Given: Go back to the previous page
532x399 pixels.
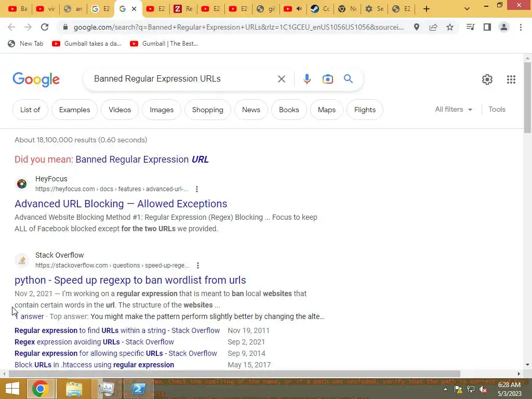Looking at the screenshot, I should [x=11, y=27].
